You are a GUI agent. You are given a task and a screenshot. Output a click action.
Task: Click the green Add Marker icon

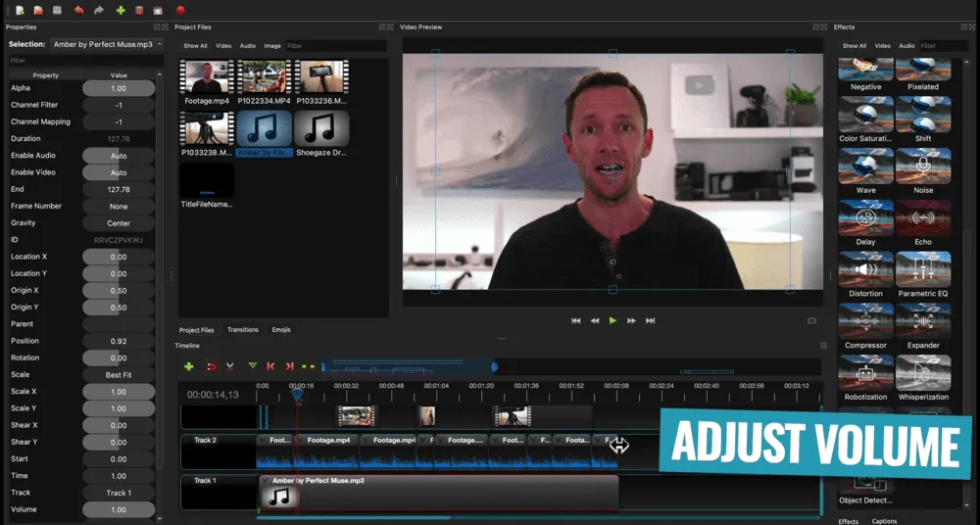252,366
